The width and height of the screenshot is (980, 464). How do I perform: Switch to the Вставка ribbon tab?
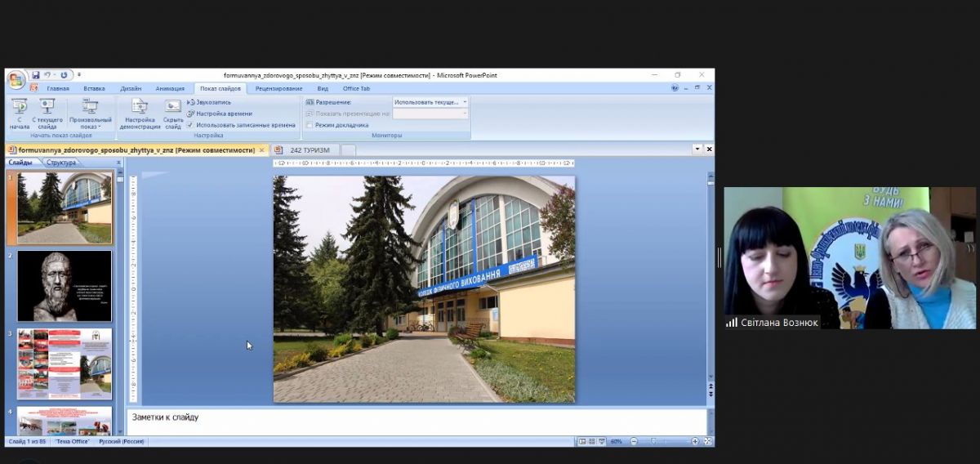(94, 88)
